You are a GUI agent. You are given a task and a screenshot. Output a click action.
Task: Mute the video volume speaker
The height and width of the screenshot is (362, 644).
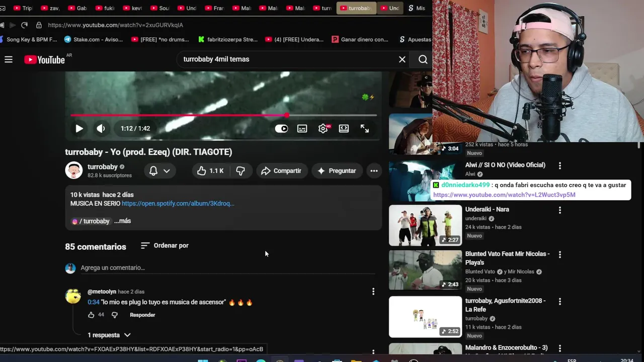point(101,128)
